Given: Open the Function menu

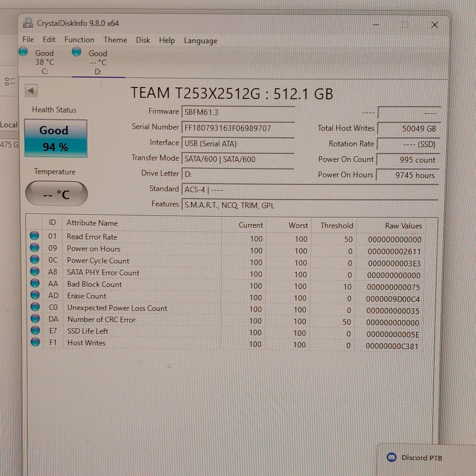Looking at the screenshot, I should tap(79, 40).
